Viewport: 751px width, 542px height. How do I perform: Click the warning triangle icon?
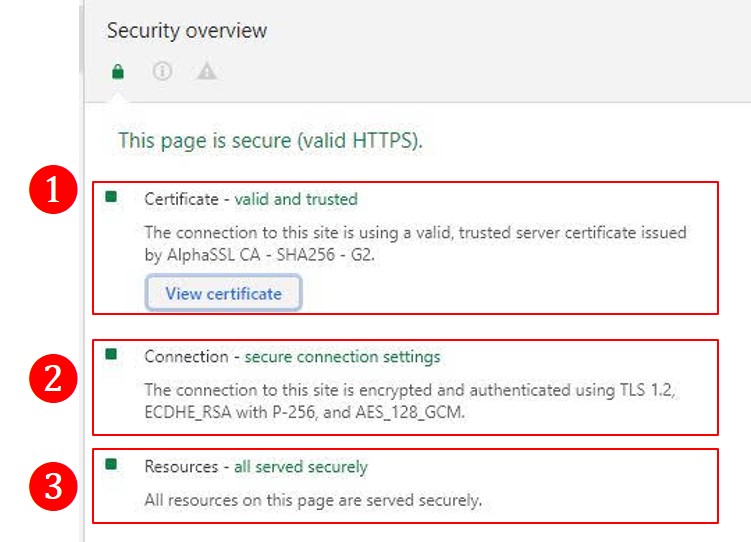tap(207, 71)
